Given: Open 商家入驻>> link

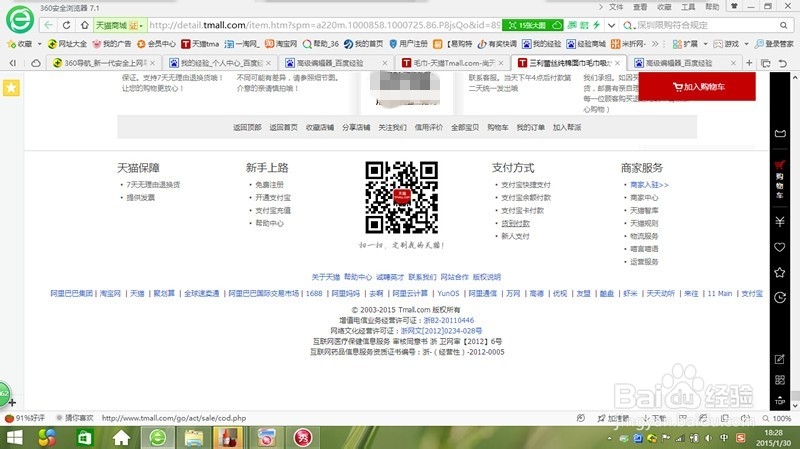Looking at the screenshot, I should pos(649,185).
